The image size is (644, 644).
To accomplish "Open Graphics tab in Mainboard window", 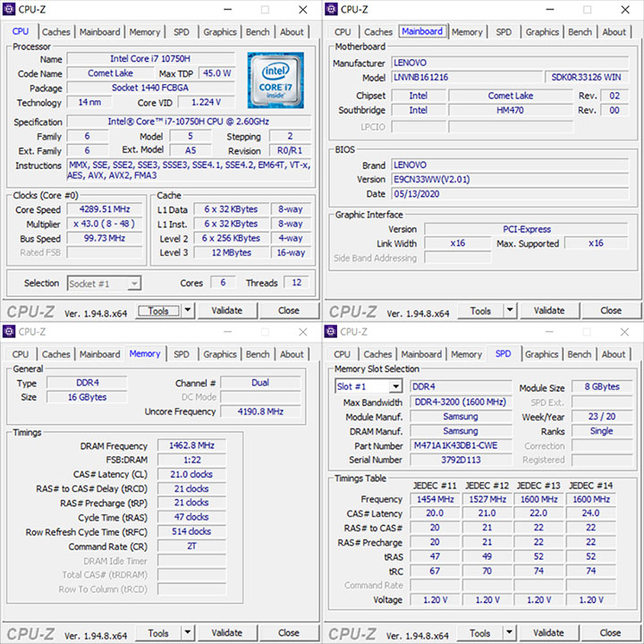I will [x=542, y=32].
